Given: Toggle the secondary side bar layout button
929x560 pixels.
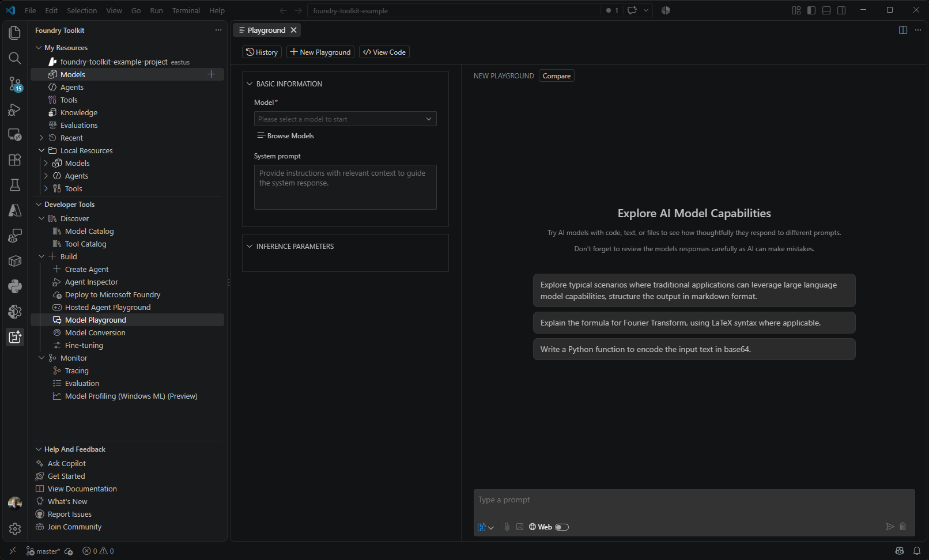Looking at the screenshot, I should click(x=841, y=10).
